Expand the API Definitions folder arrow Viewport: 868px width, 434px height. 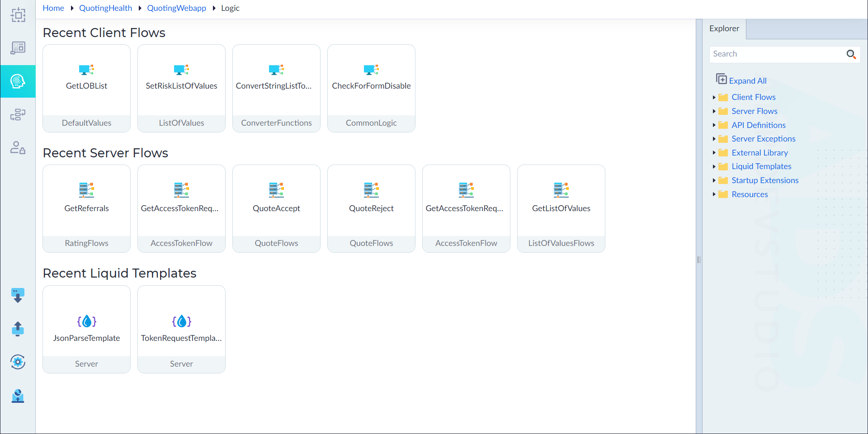point(714,125)
